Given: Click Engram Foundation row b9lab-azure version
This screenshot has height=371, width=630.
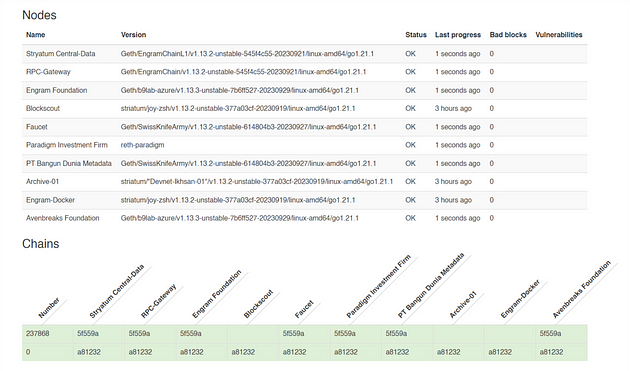Looking at the screenshot, I should click(240, 90).
